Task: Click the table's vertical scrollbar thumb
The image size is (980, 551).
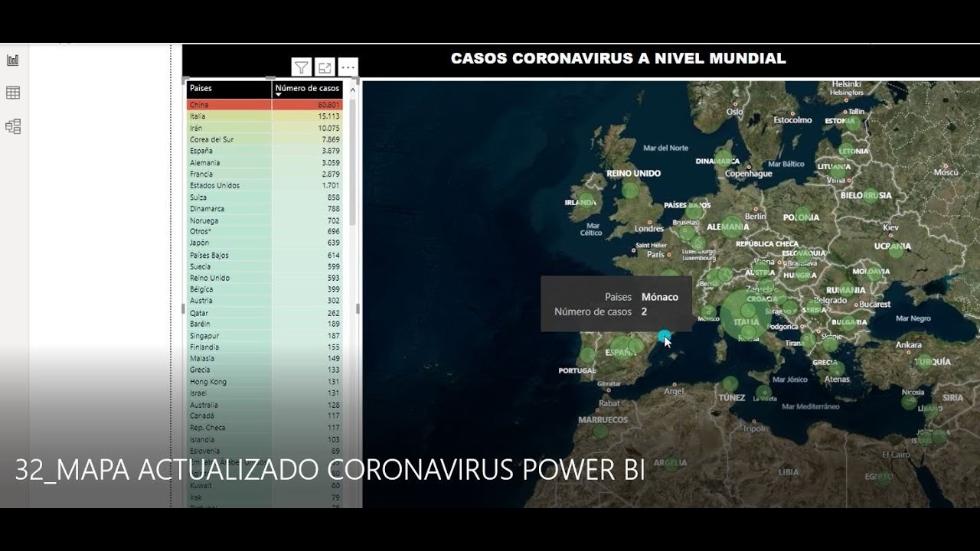Action: pos(353,161)
